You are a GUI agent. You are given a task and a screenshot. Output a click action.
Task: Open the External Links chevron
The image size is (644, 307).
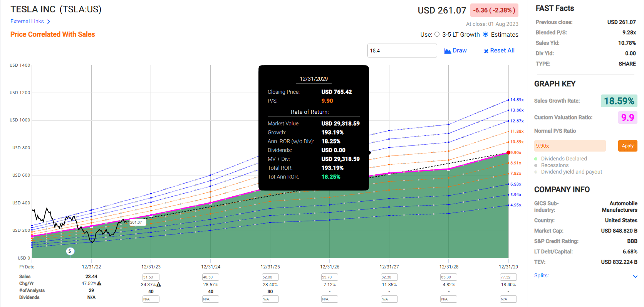(x=49, y=22)
